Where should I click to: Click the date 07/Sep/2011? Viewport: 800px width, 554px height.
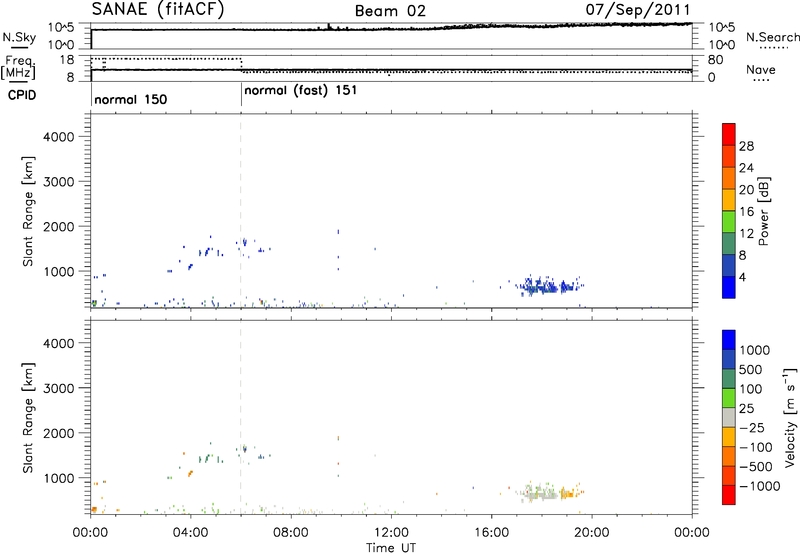[638, 9]
